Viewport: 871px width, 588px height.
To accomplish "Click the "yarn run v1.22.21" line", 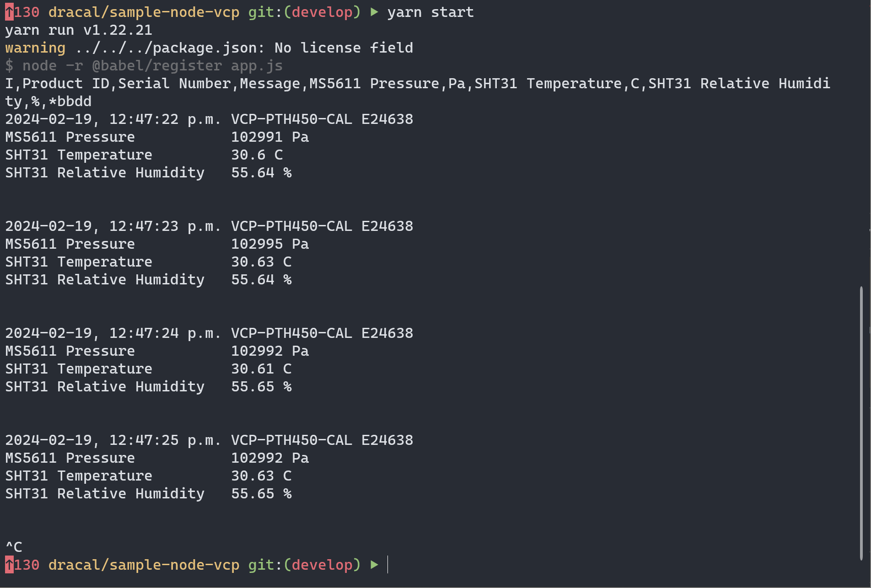I will (x=79, y=30).
